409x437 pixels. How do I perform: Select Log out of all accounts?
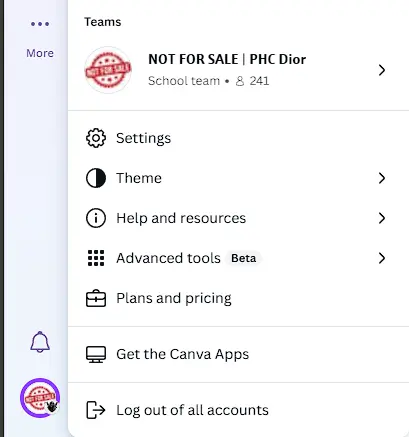pyautogui.click(x=239, y=410)
